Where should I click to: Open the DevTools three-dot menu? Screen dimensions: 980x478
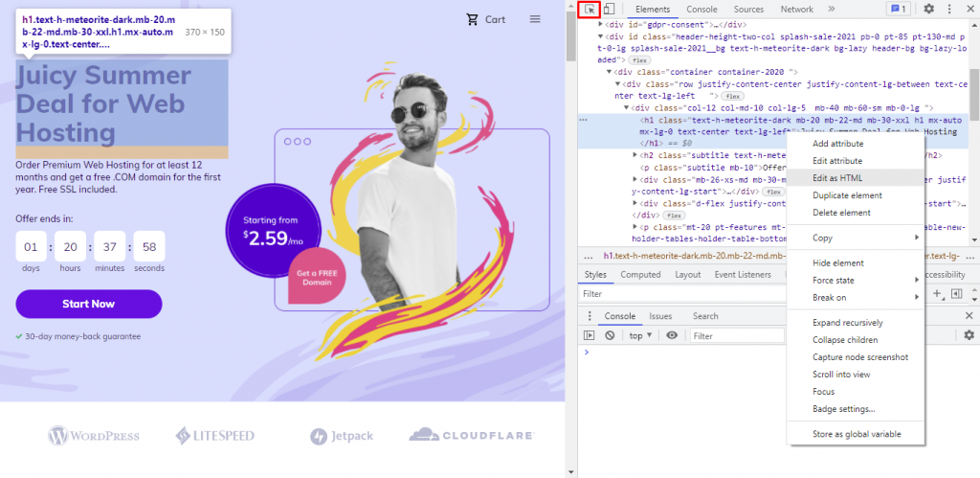point(949,9)
